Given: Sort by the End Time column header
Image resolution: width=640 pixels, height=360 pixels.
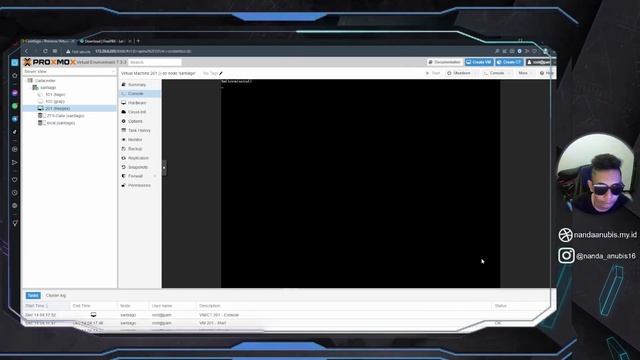Looking at the screenshot, I should (x=94, y=306).
